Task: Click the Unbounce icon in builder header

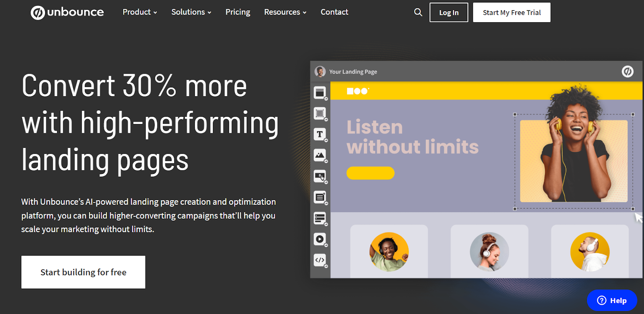Action: (627, 72)
